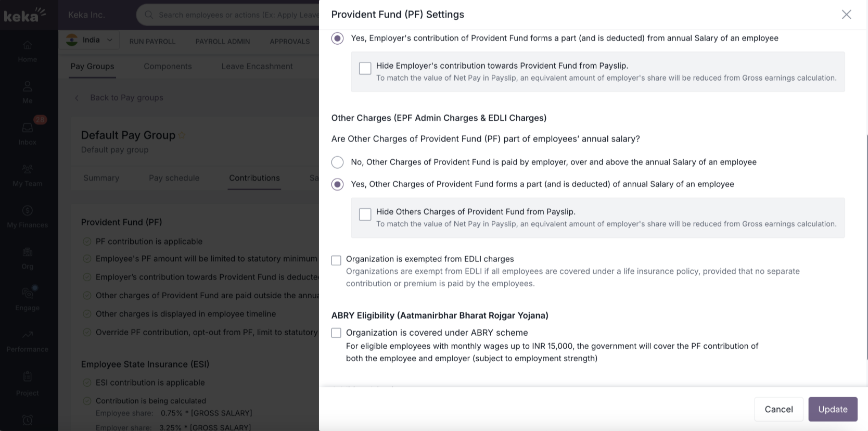Select No, Other Charges paid by employer
Screen dimensions: 868x431
point(338,162)
